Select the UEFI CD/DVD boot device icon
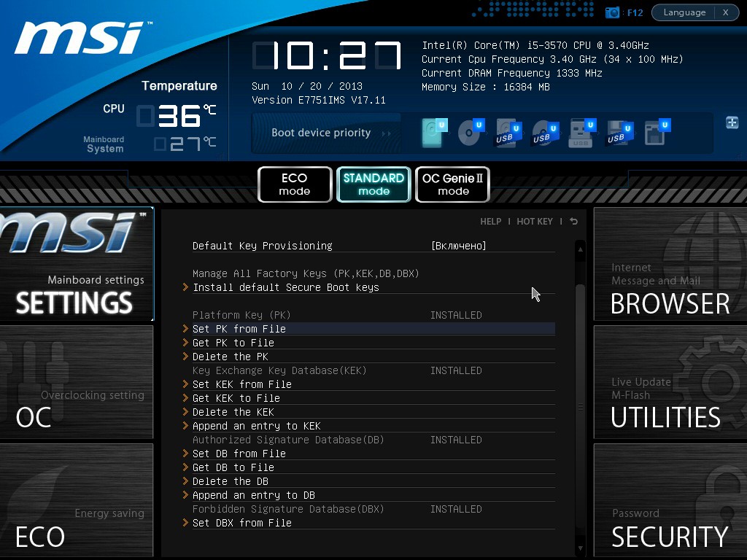The width and height of the screenshot is (747, 560). pos(471,133)
